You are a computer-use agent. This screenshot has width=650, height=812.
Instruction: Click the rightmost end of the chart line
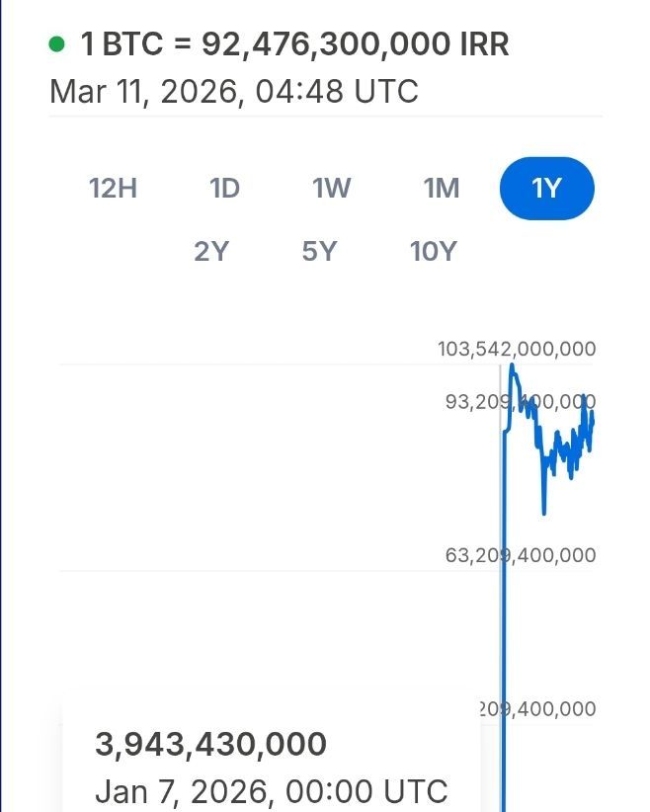click(592, 419)
